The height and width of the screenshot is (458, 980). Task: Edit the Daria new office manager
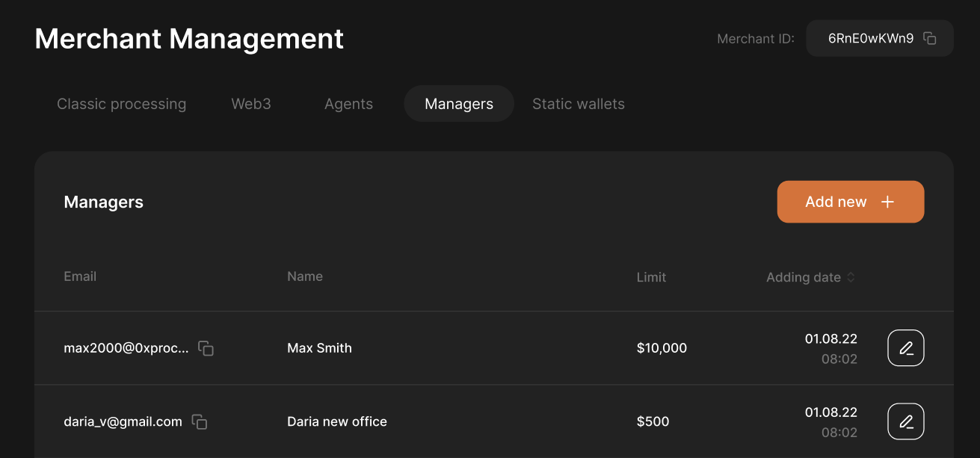(905, 422)
